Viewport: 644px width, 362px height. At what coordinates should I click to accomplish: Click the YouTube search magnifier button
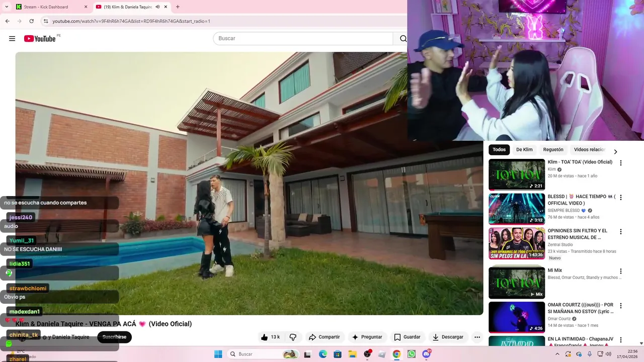[x=403, y=39]
